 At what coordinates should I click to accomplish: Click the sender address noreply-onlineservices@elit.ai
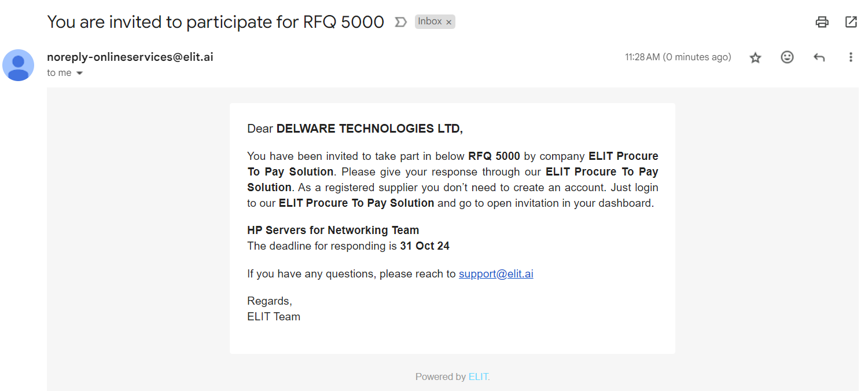point(130,57)
